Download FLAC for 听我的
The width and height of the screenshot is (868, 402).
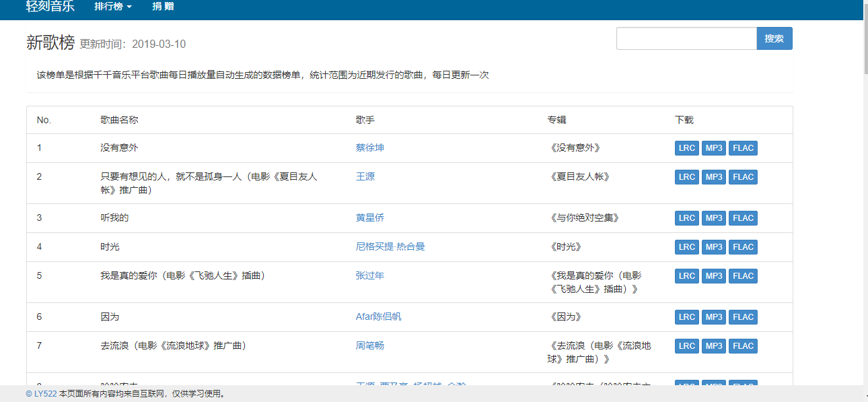[x=743, y=218]
